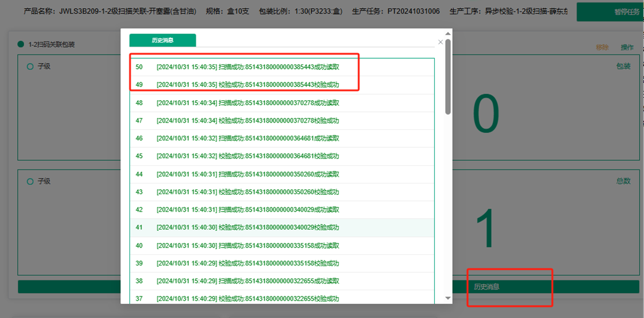Image resolution: width=644 pixels, height=318 pixels.
Task: Click the scrollbar down arrow in dialog
Action: pos(448,298)
